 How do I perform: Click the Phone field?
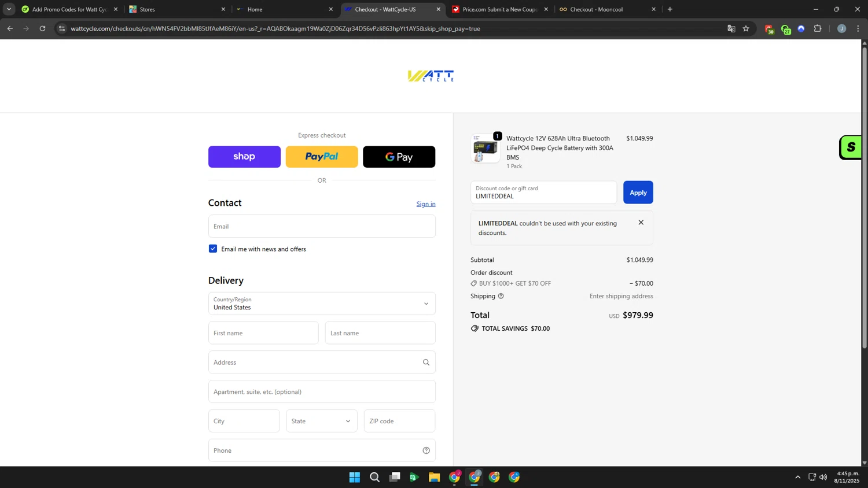point(322,450)
